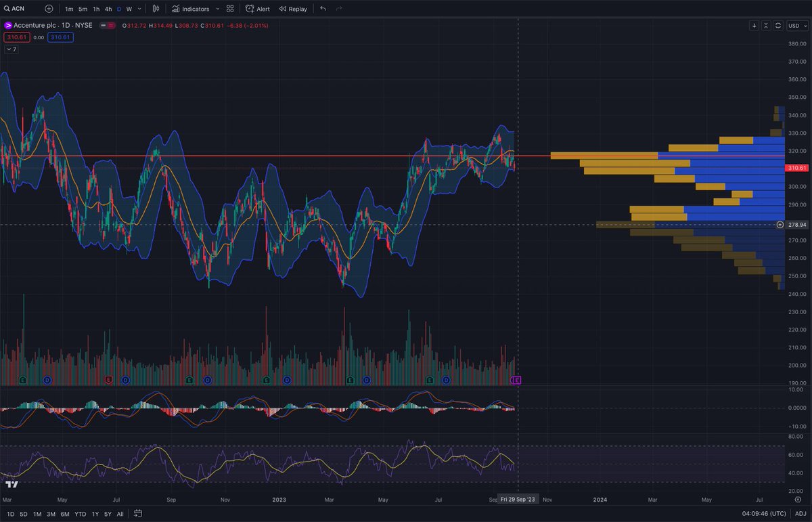Click the time axis at 2023 label
The image size is (812, 522).
(279, 499)
